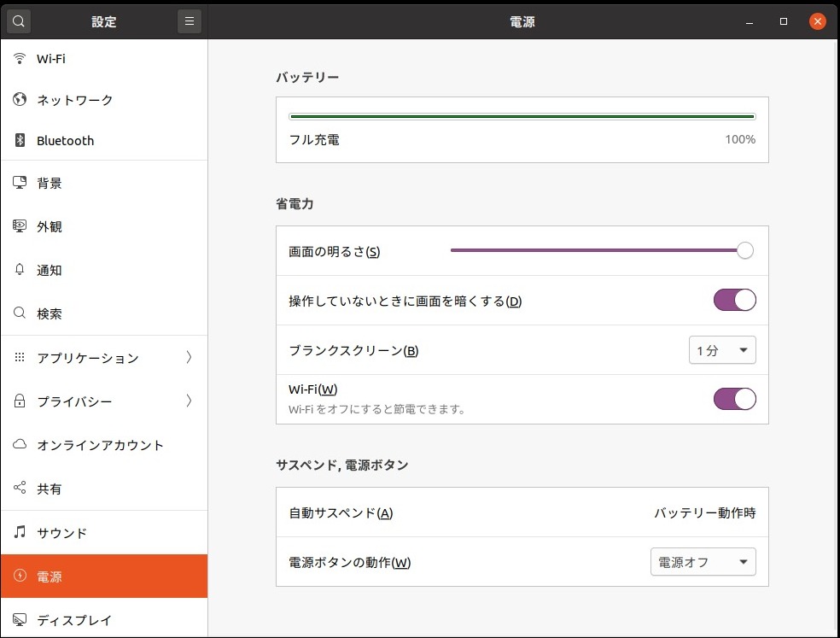The width and height of the screenshot is (840, 638).
Task: Click the music note icon for サウンド
Action: (x=20, y=533)
